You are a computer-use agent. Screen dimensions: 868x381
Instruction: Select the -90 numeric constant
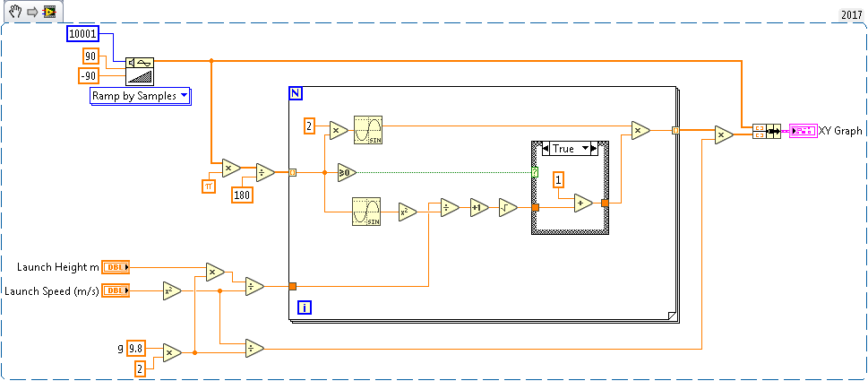click(88, 74)
